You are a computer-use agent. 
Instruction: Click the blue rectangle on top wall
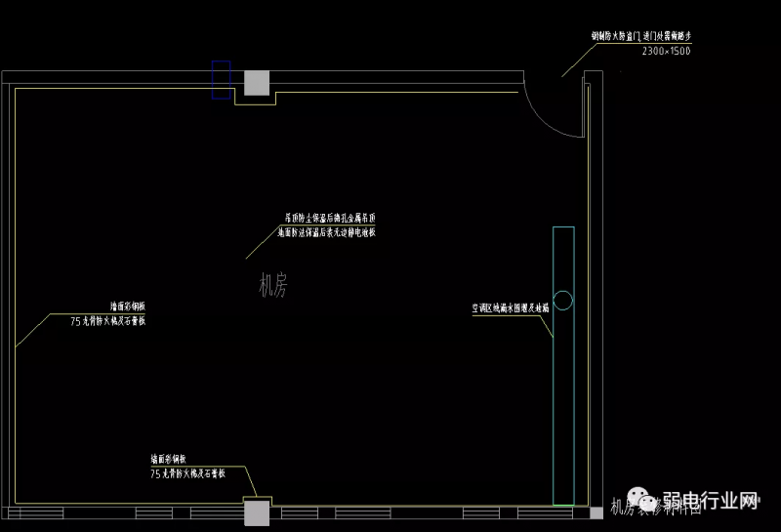point(222,80)
